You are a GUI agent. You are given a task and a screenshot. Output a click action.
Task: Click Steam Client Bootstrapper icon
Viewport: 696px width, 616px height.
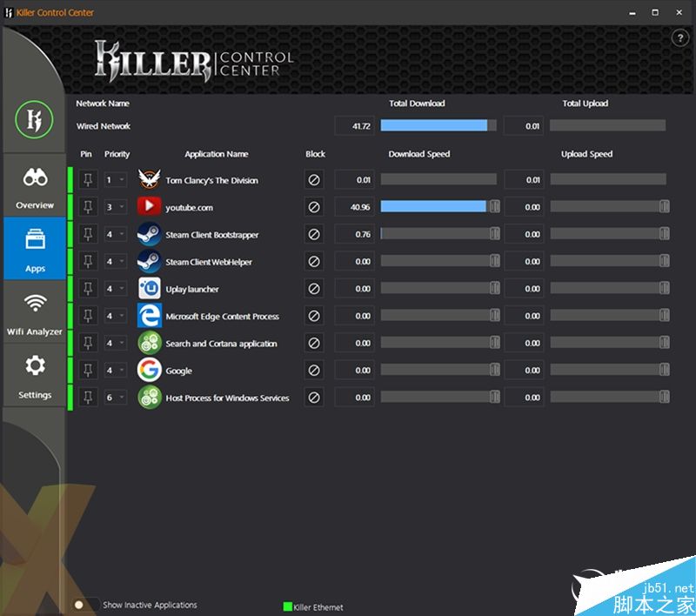tap(149, 234)
